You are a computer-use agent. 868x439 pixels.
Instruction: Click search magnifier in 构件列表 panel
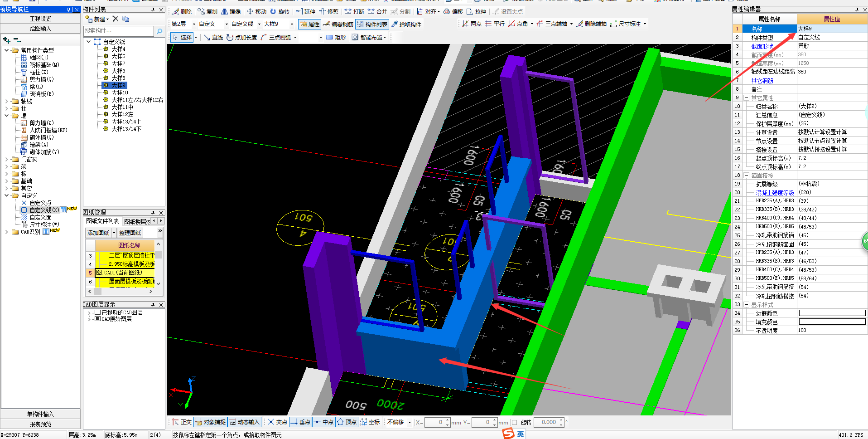pyautogui.click(x=159, y=31)
